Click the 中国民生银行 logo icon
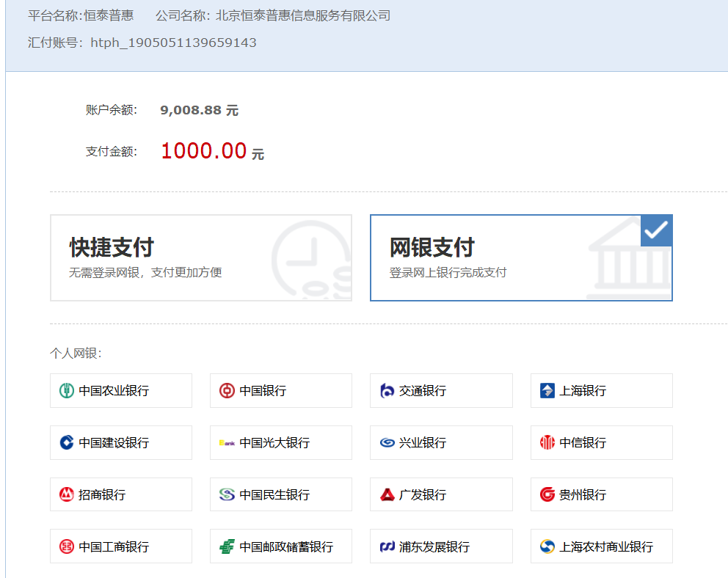The height and width of the screenshot is (578, 728). click(227, 494)
